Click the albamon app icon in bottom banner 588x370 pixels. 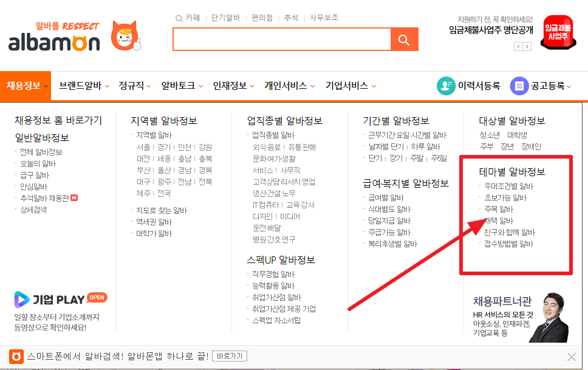pos(16,357)
